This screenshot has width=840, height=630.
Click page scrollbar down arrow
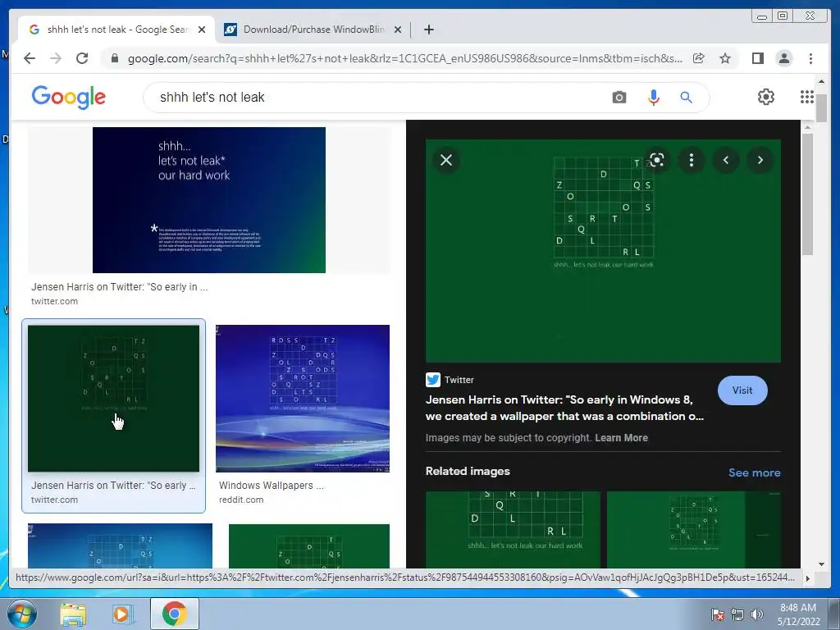pos(821,564)
